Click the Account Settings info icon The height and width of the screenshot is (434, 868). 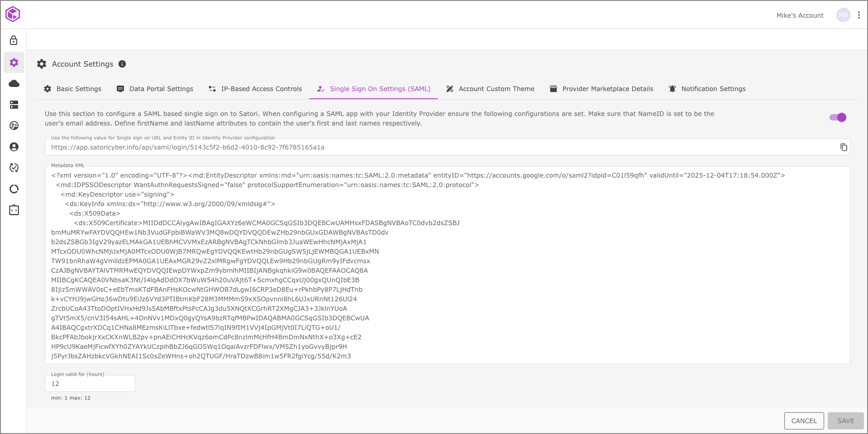pyautogui.click(x=122, y=64)
